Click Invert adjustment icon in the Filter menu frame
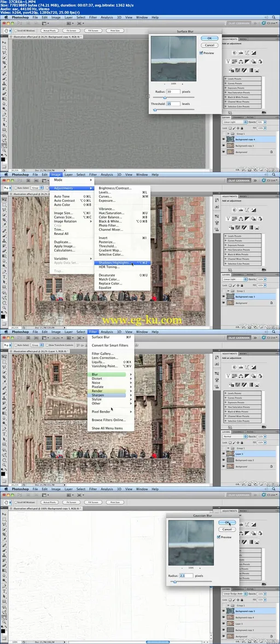The height and width of the screenshot is (644, 280). click(231, 385)
